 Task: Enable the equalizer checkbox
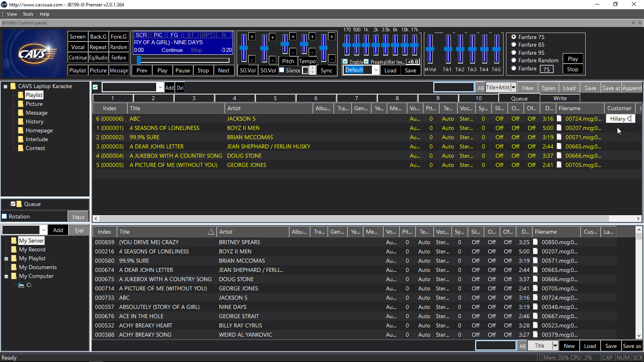(x=345, y=62)
